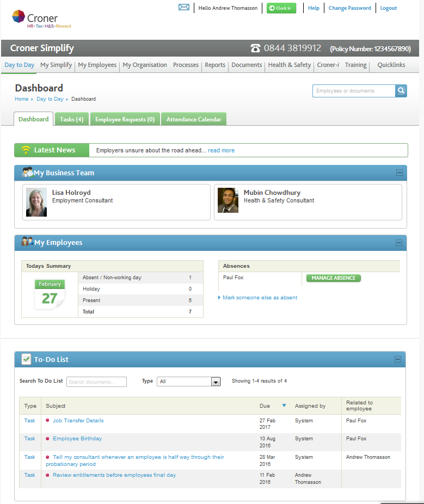Click Lisa Holroyd's photo

(36, 202)
